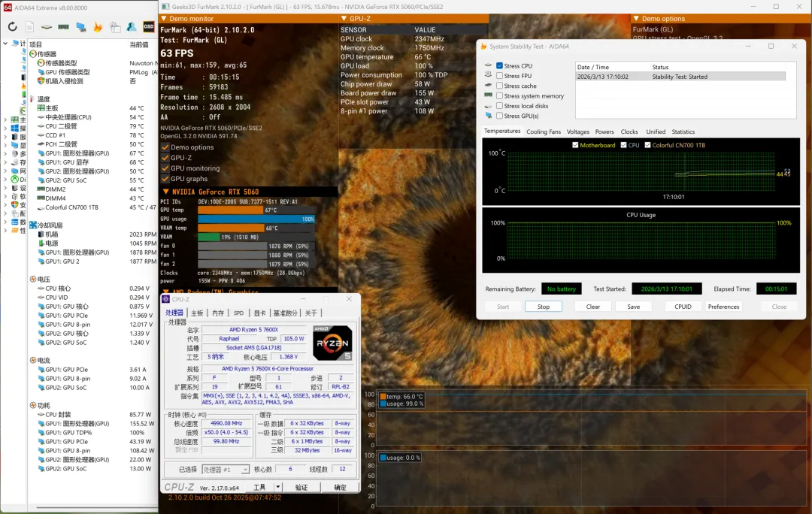812x514 pixels.
Task: Open Preferences in the Stability Test window
Action: pos(723,307)
